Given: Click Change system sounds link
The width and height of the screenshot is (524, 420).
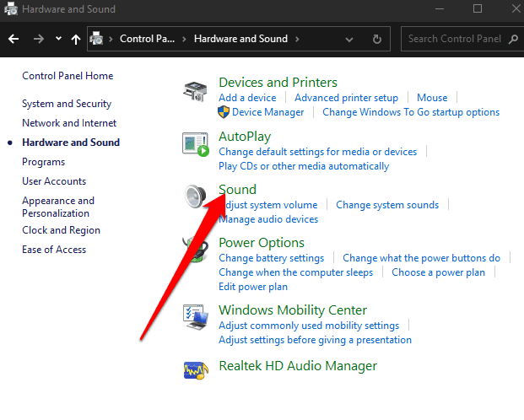Looking at the screenshot, I should tap(387, 205).
